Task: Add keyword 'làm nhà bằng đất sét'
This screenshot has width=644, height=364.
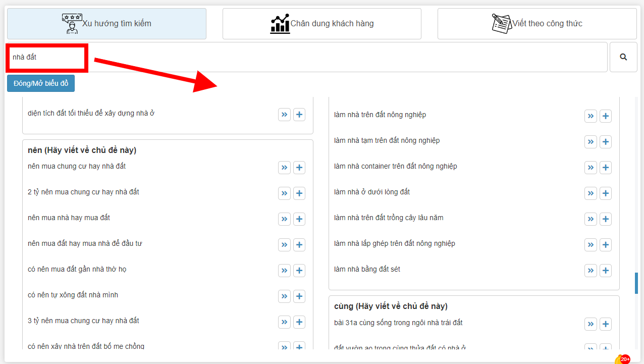Action: (x=606, y=270)
